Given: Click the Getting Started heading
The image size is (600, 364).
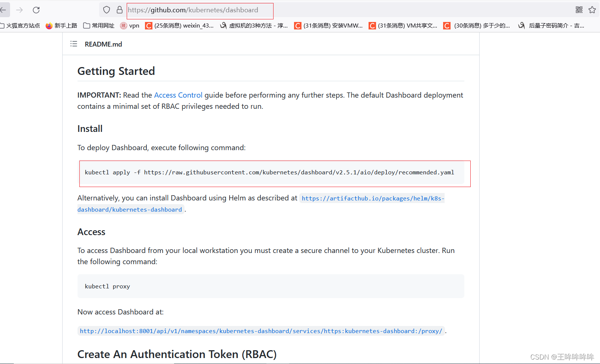Looking at the screenshot, I should (116, 71).
